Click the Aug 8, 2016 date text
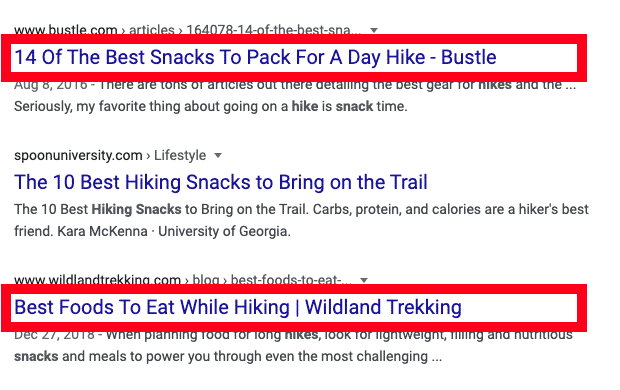Image resolution: width=620 pixels, height=390 pixels. tap(51, 85)
